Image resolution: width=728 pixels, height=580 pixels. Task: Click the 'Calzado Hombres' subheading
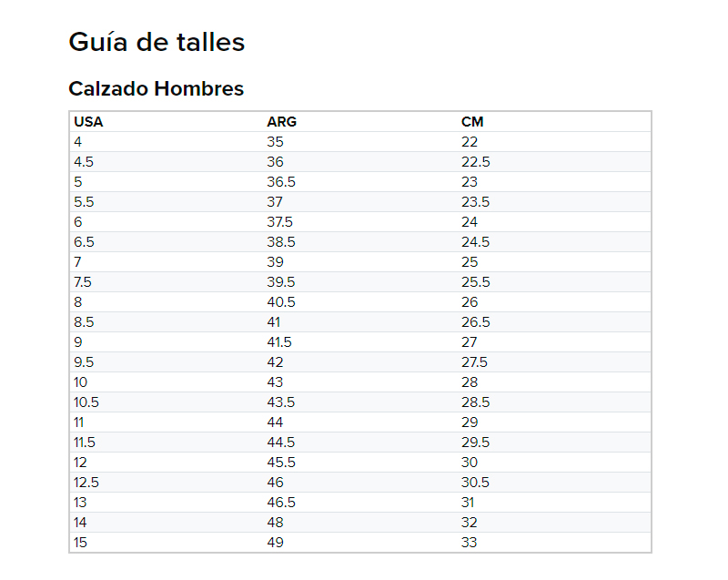pos(157,89)
